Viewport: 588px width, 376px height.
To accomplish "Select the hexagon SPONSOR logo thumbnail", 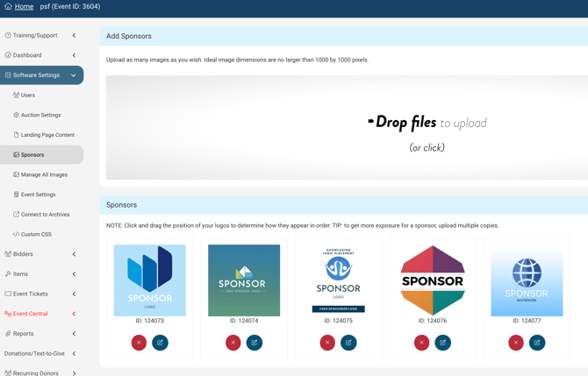I will pyautogui.click(x=433, y=280).
